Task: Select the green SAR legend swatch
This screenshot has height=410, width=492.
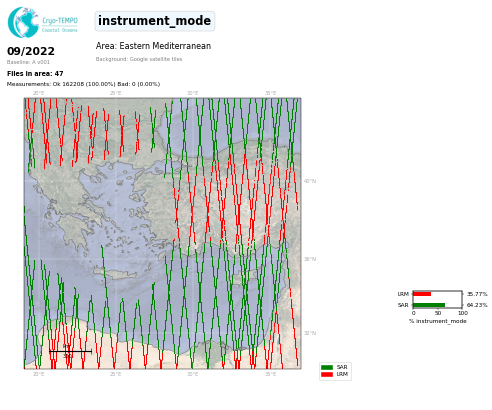Action: click(327, 367)
